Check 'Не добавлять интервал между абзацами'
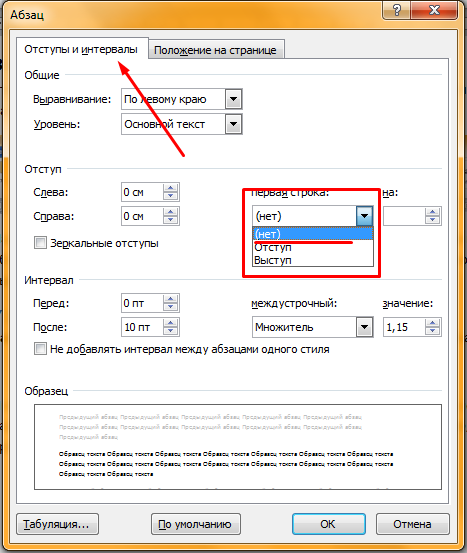The width and height of the screenshot is (467, 553). coord(40,349)
